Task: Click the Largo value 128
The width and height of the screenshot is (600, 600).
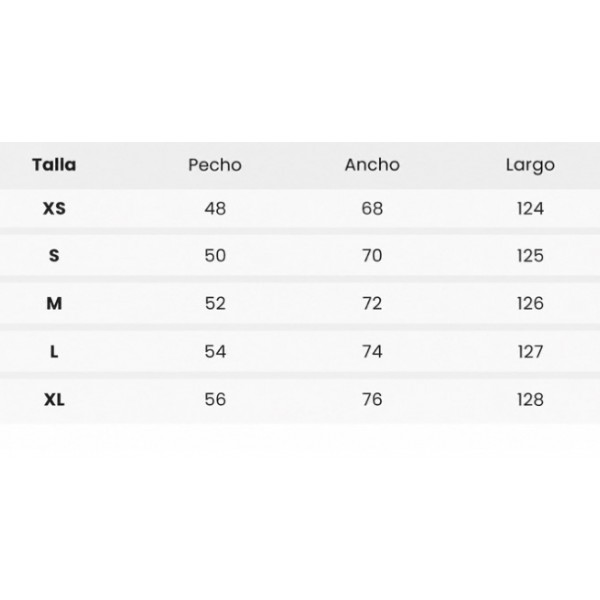Action: coord(530,399)
